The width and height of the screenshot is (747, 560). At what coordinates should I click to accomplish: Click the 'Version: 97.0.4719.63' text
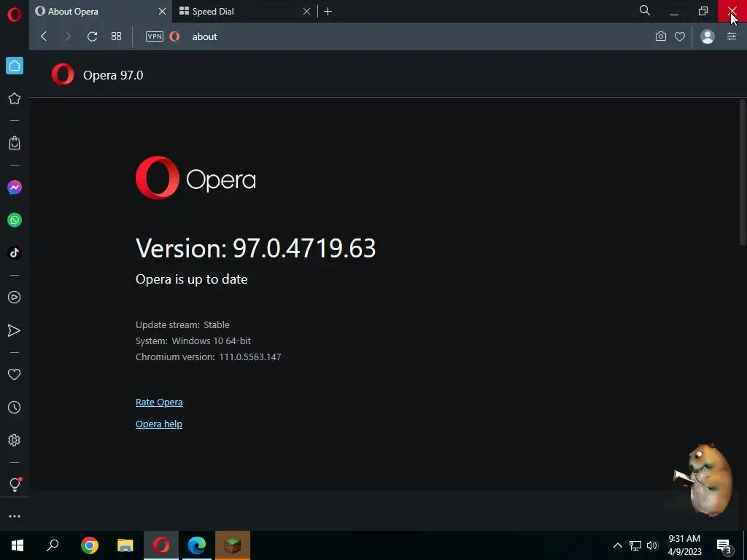256,248
